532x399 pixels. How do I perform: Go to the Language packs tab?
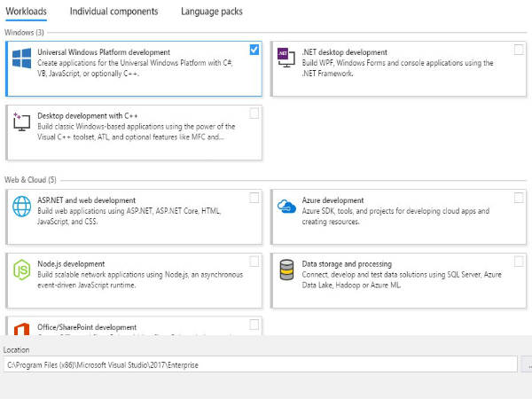click(x=211, y=12)
